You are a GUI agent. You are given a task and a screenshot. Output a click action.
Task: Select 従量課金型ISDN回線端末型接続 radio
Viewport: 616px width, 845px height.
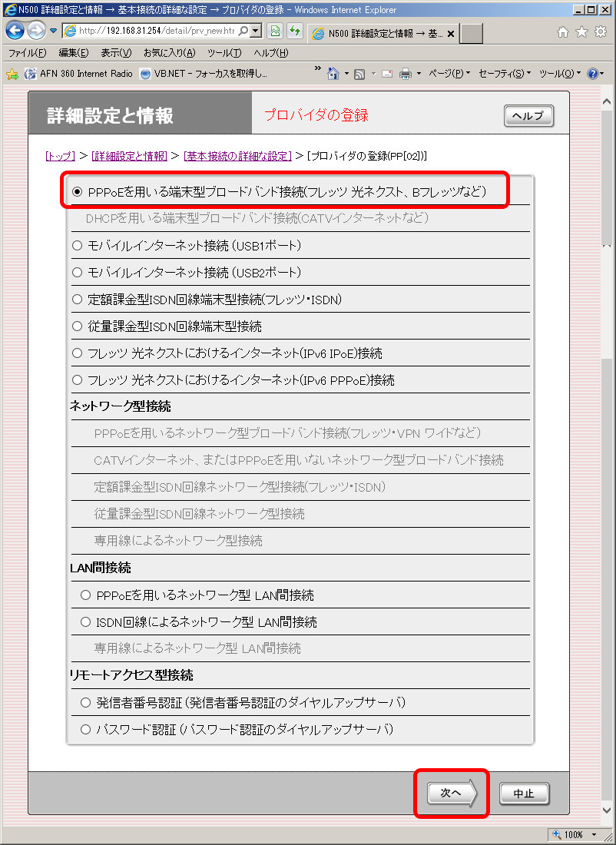tap(77, 326)
